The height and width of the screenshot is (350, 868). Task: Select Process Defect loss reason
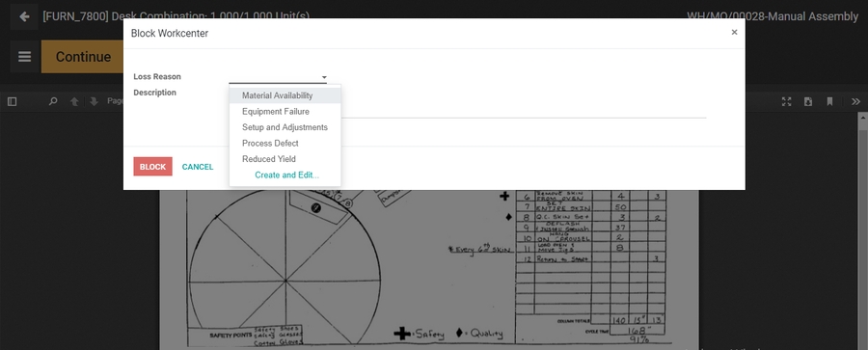coord(285,143)
